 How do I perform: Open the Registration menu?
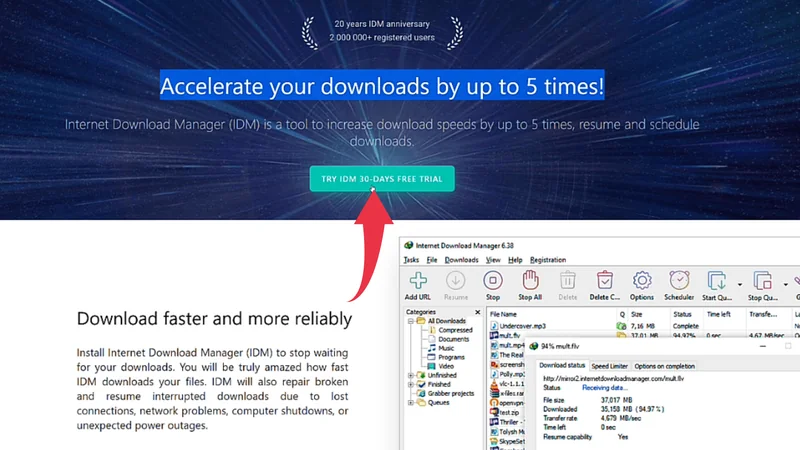548,260
